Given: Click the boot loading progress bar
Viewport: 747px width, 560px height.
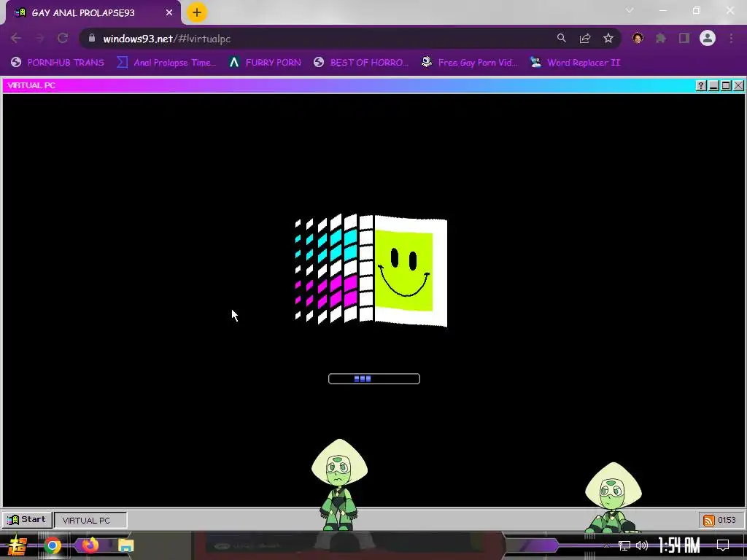Looking at the screenshot, I should (x=374, y=378).
